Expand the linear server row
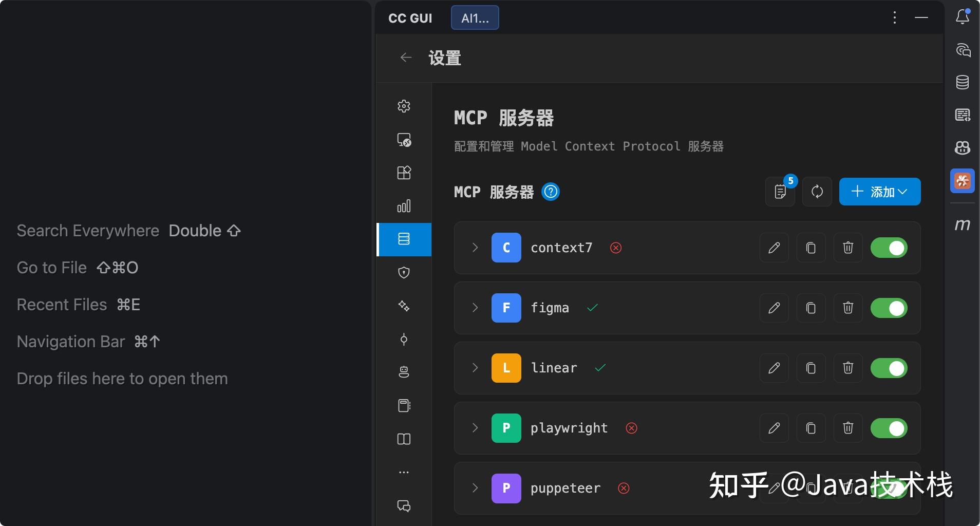Image resolution: width=980 pixels, height=526 pixels. point(475,368)
